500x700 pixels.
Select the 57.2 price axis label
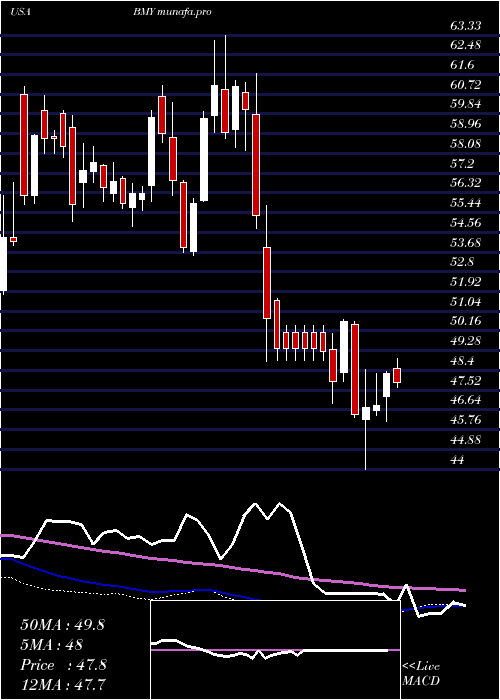coord(462,164)
